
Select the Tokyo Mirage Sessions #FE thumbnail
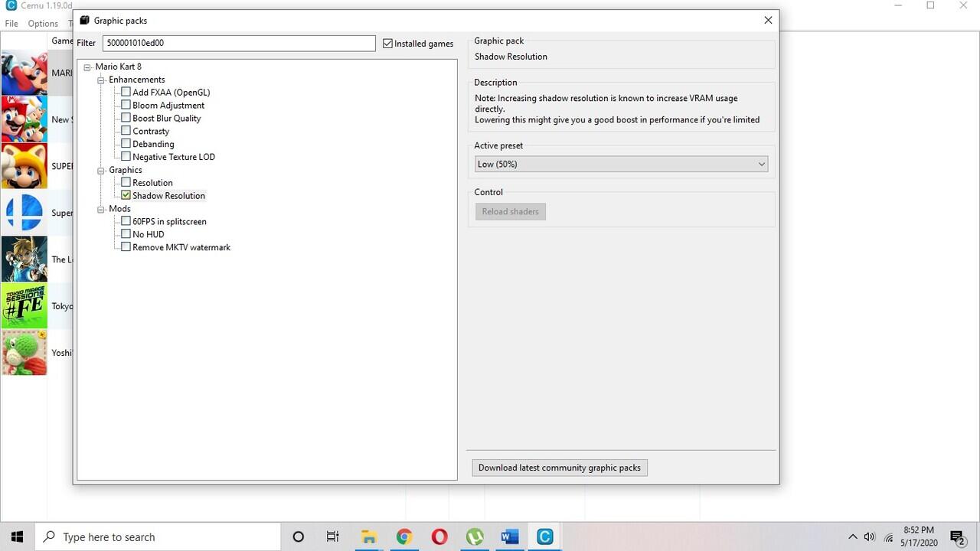click(24, 306)
